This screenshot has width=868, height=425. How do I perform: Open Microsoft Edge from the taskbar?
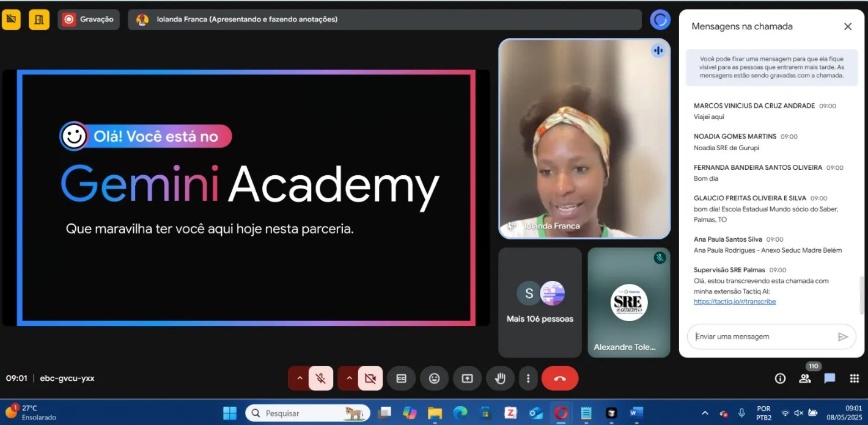460,413
